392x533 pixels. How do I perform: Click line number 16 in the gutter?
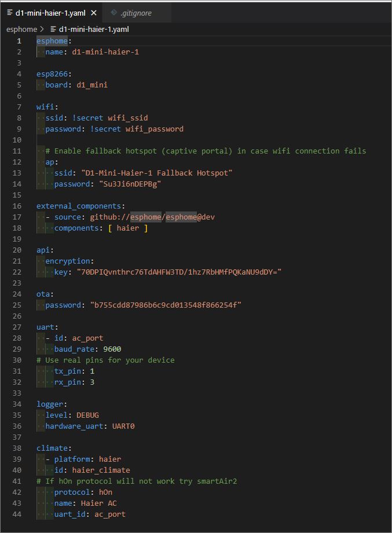(17, 206)
